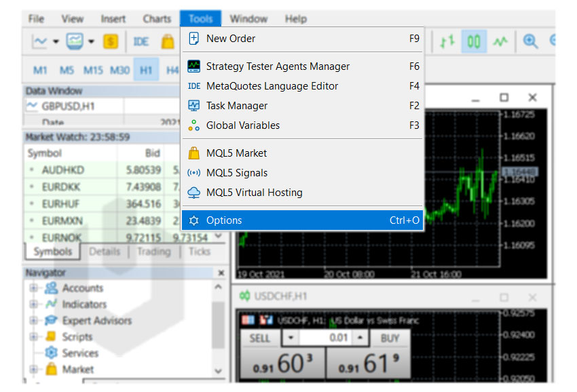Click the dollar sign icon in toolbar
Image resolution: width=577 pixels, height=392 pixels.
point(110,42)
